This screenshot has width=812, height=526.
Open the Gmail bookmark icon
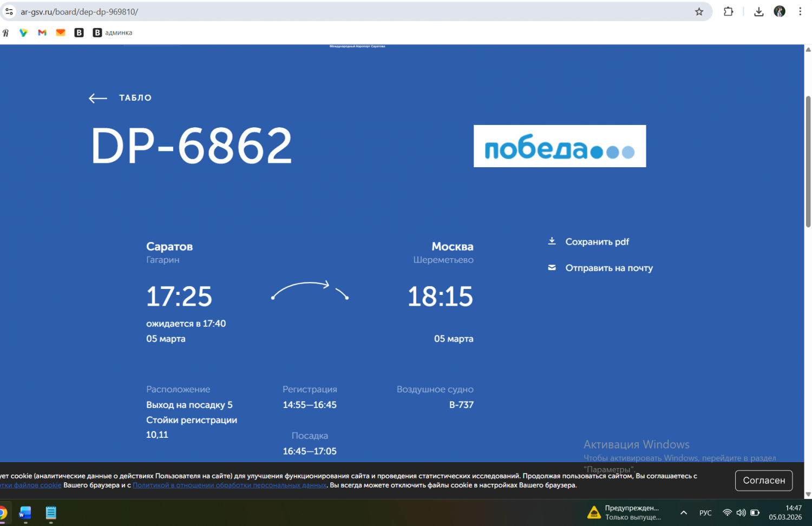point(42,33)
